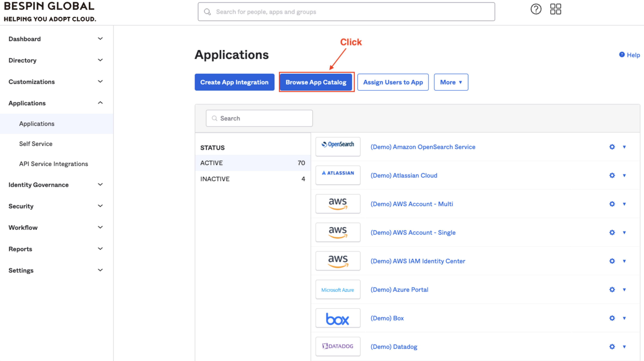The height and width of the screenshot is (361, 644).
Task: Open (Demo) AWS Account - Multi link
Action: tap(412, 204)
